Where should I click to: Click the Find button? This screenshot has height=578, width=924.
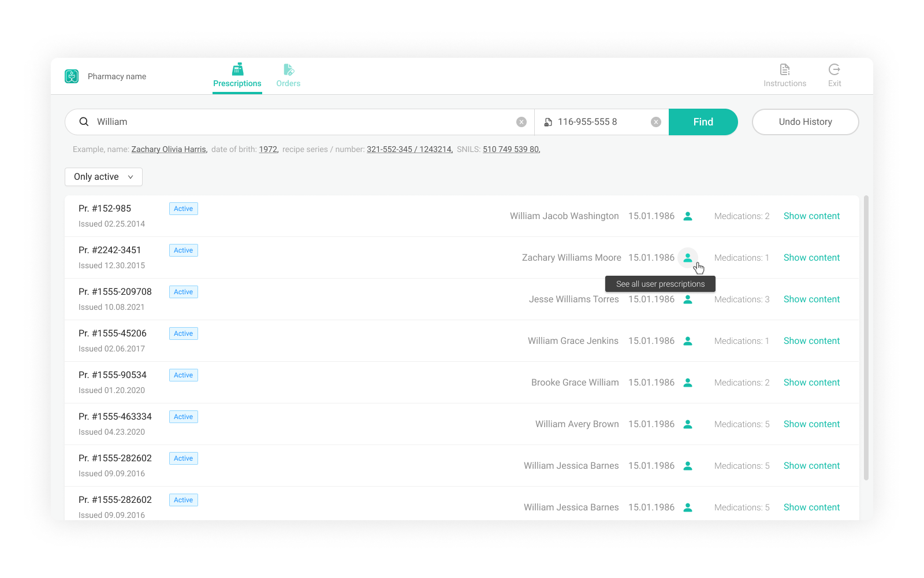point(703,122)
